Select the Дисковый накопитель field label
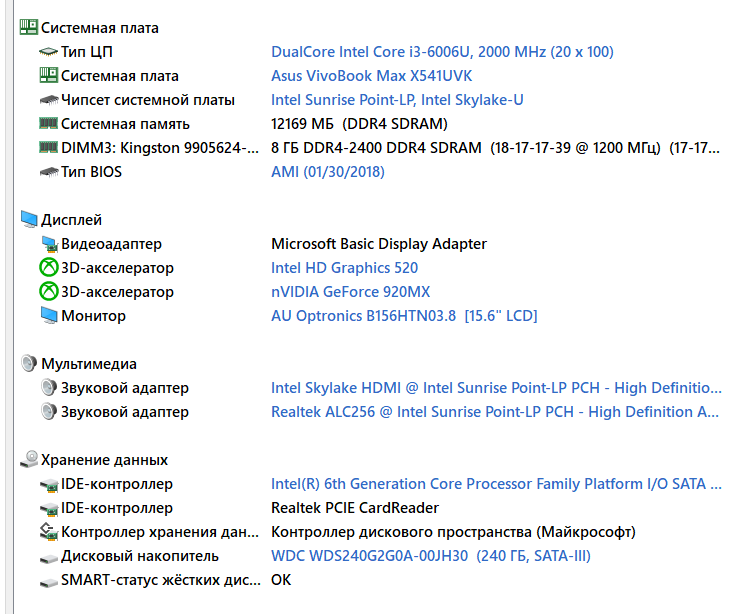The image size is (750, 614). [x=140, y=556]
